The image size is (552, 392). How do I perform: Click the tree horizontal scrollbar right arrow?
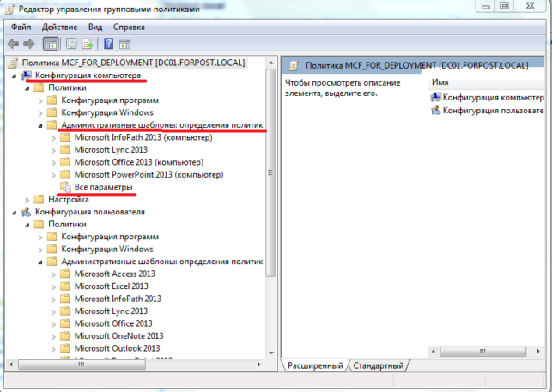[x=259, y=365]
